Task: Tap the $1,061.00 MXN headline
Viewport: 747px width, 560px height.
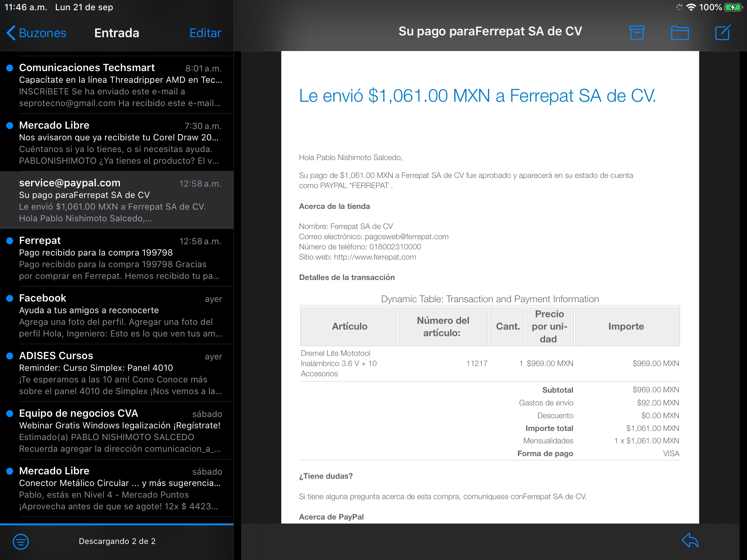Action: click(477, 96)
